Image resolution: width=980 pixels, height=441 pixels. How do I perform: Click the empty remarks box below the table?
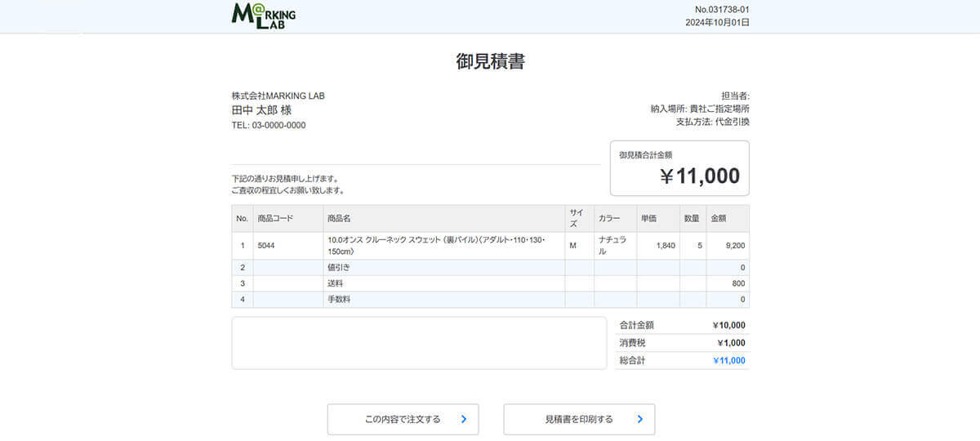coord(419,343)
